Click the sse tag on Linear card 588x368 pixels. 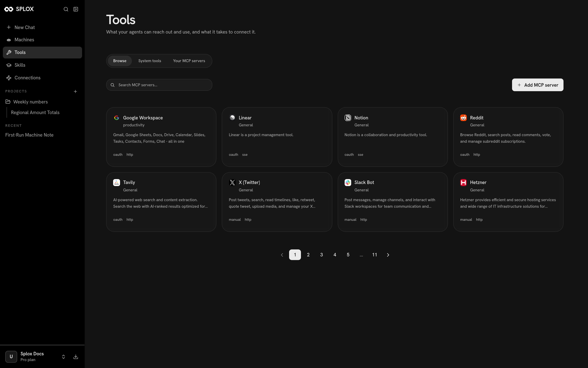click(245, 155)
